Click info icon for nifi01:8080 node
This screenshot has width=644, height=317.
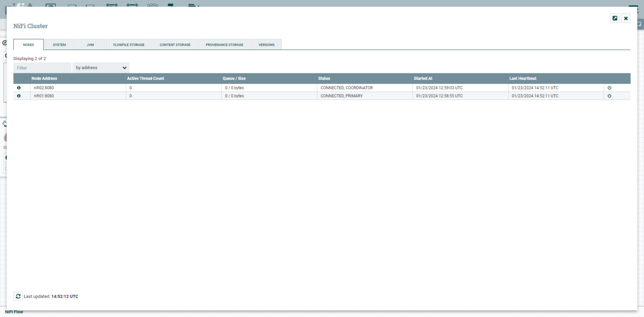(x=18, y=96)
